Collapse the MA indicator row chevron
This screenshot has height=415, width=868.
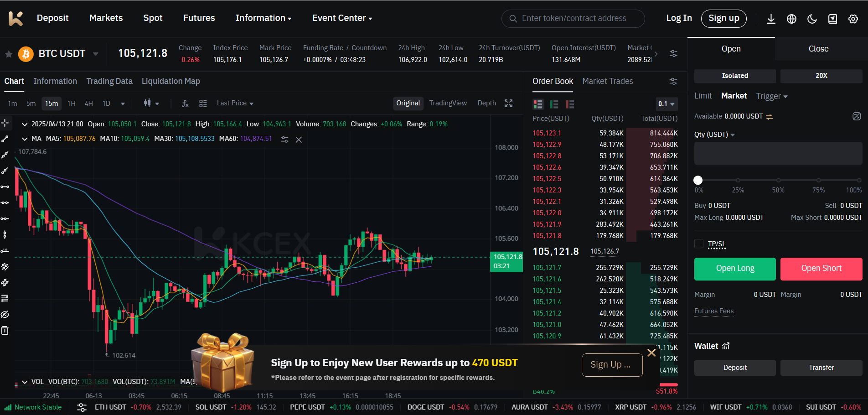coord(25,139)
